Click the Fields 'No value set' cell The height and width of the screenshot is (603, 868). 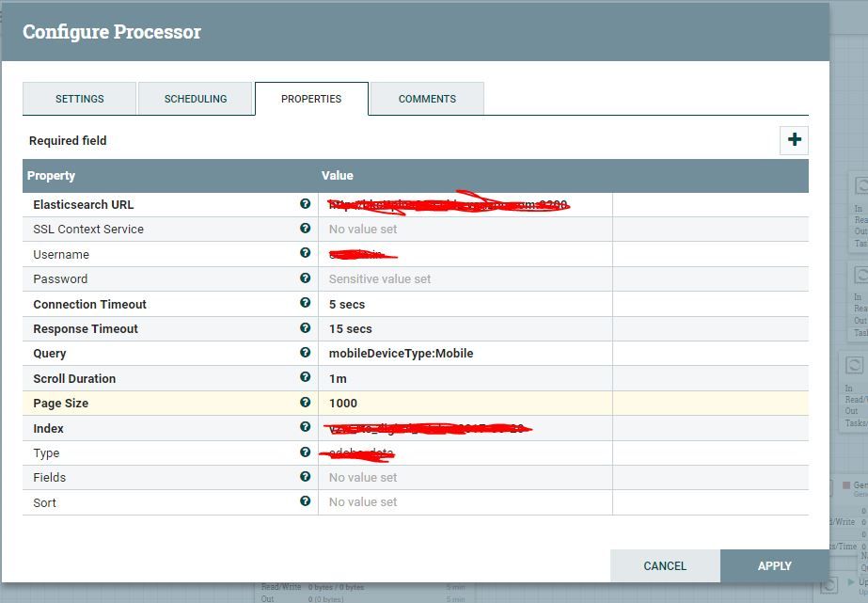click(x=363, y=478)
